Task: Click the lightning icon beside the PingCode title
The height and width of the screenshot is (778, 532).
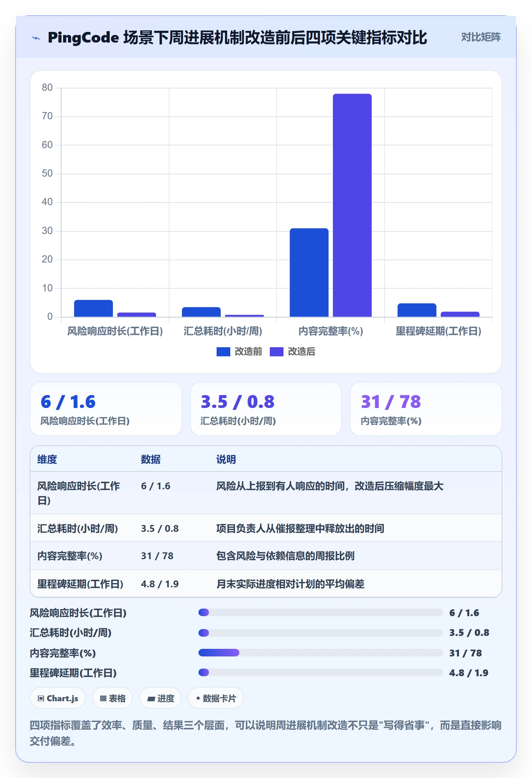Action: coord(36,38)
